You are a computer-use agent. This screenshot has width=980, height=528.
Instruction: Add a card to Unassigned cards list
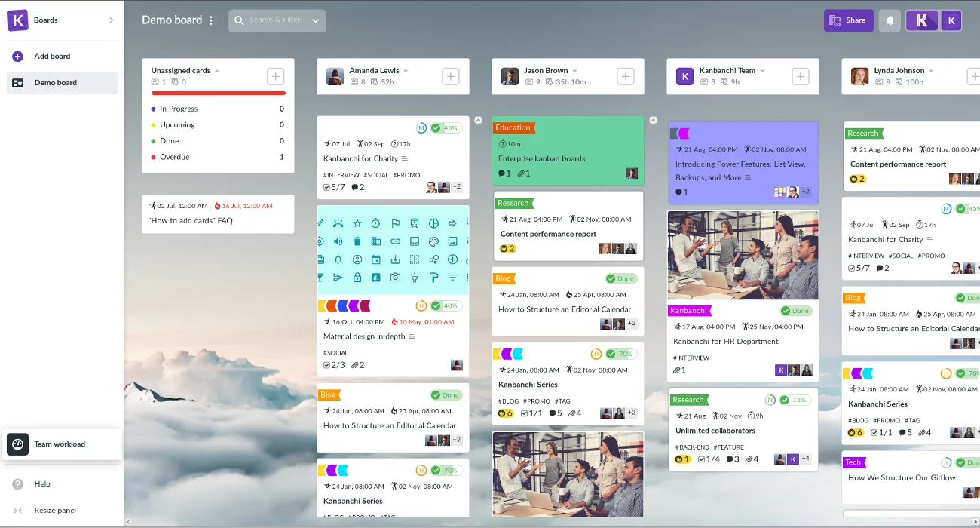tap(275, 76)
